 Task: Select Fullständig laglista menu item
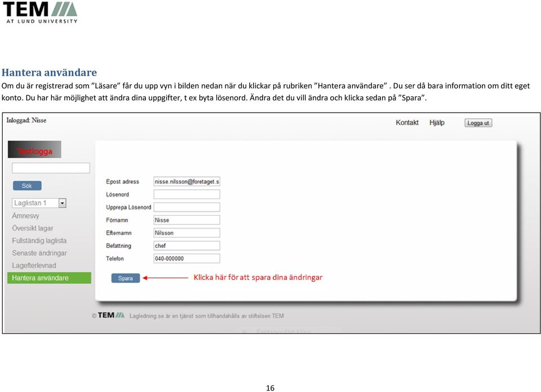point(39,240)
